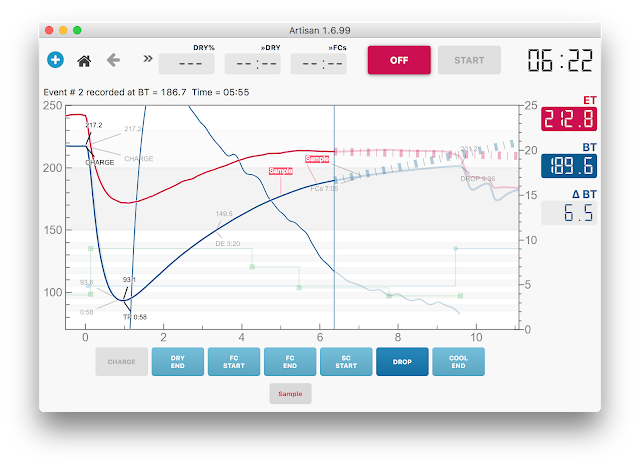
Task: Mark the COOL END event
Action: pyautogui.click(x=458, y=362)
